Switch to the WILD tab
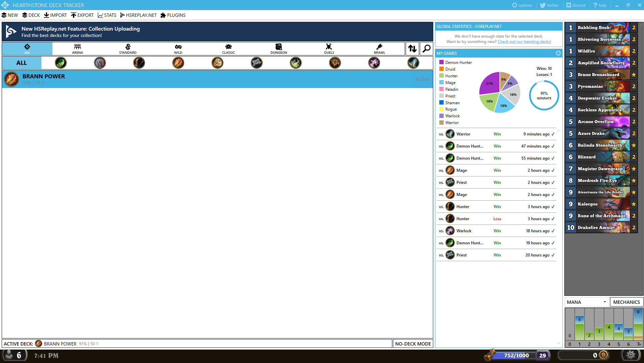Viewport: 644px width, 363px height. (x=178, y=49)
